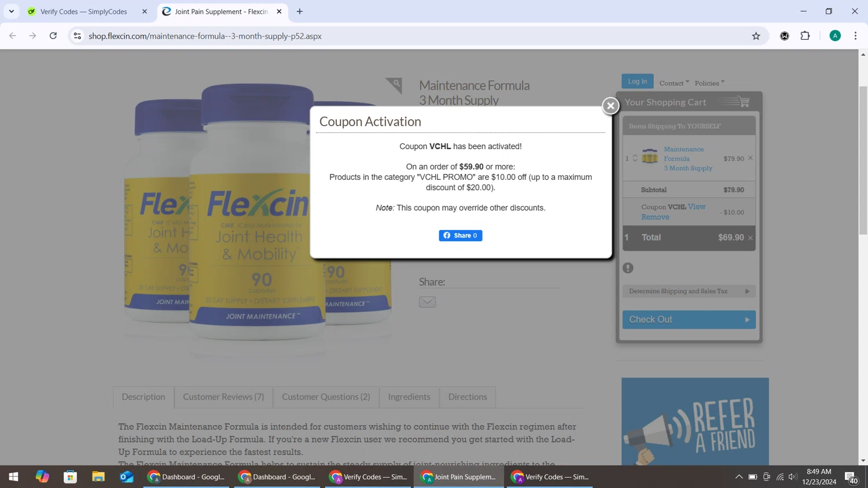This screenshot has height=488, width=868.
Task: Close the Coupon Activation dialog
Action: click(x=610, y=106)
